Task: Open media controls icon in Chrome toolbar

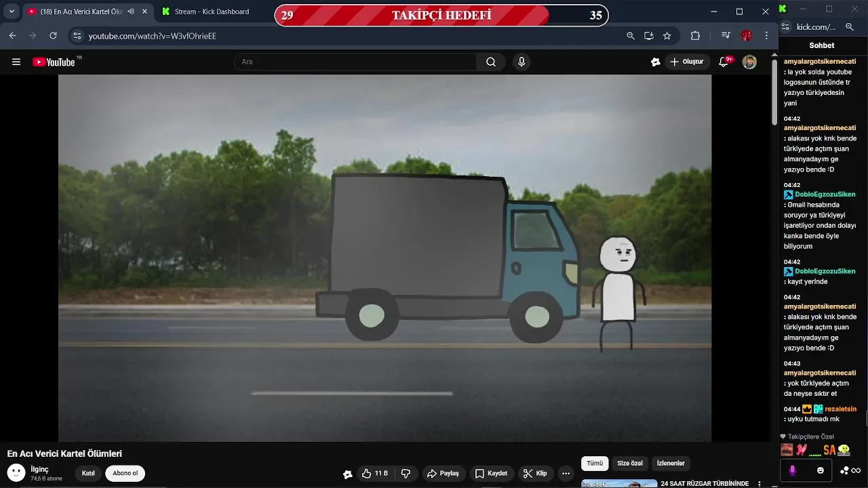Action: click(726, 35)
